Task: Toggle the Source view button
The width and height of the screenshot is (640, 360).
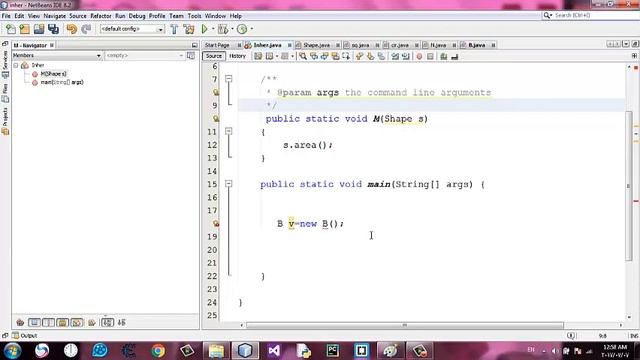Action: [213, 56]
